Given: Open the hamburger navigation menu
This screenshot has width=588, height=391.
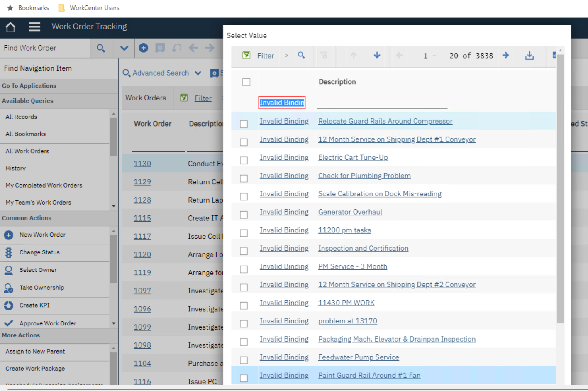Looking at the screenshot, I should (x=34, y=27).
